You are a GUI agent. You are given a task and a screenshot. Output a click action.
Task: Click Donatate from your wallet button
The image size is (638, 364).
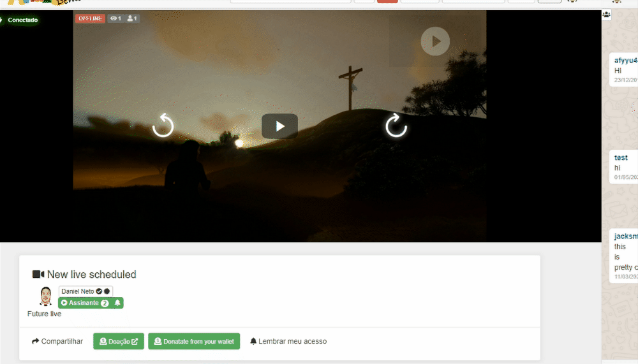(194, 341)
